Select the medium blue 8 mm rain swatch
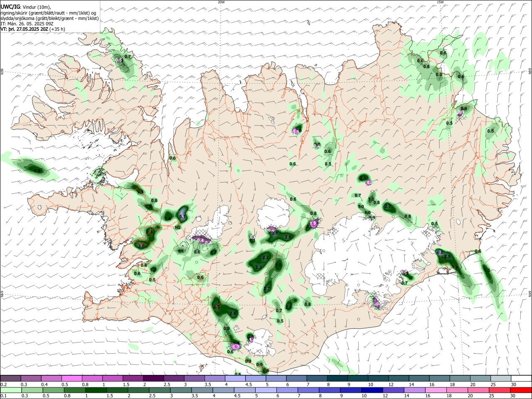 330,390
